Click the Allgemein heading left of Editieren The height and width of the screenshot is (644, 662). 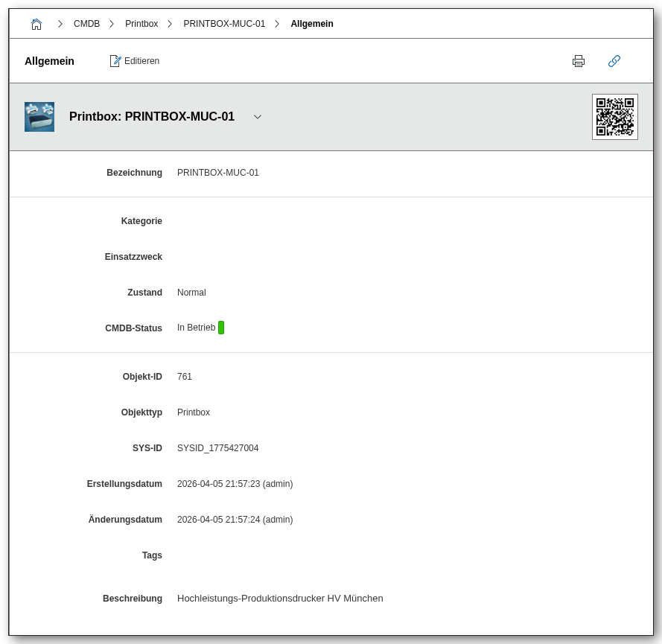coord(49,61)
